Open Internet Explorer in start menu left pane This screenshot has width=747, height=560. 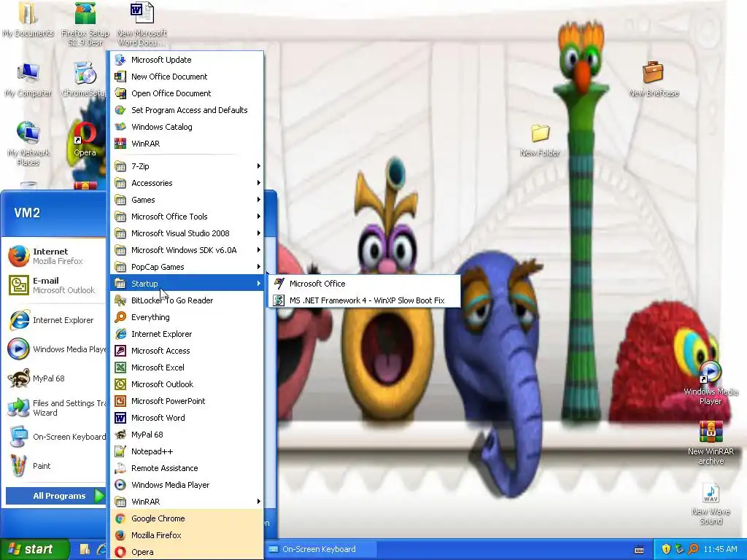click(54, 320)
